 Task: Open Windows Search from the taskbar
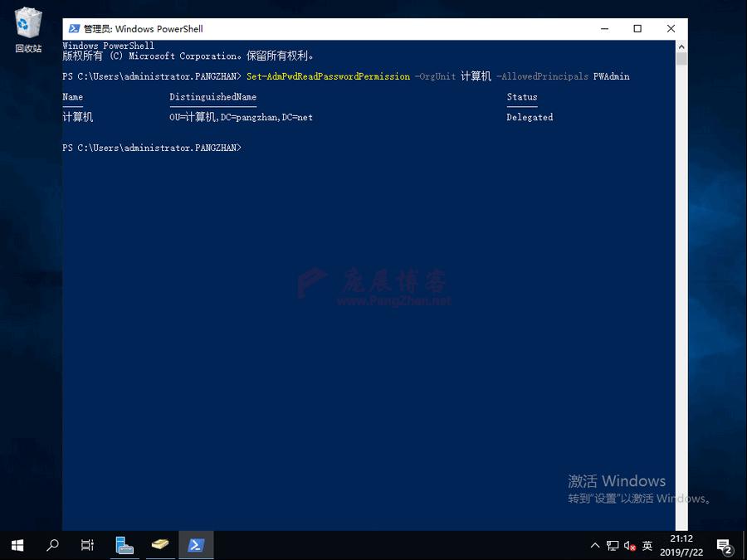pyautogui.click(x=51, y=545)
